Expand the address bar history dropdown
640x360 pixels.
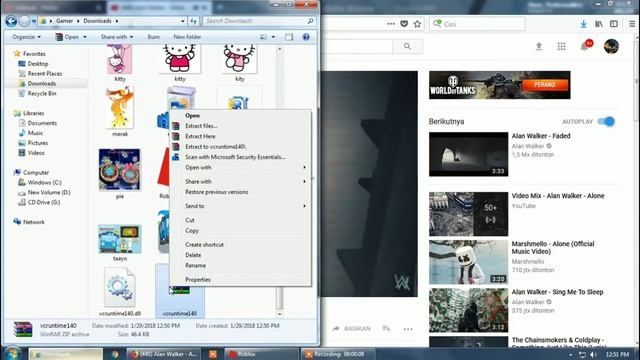[x=183, y=21]
